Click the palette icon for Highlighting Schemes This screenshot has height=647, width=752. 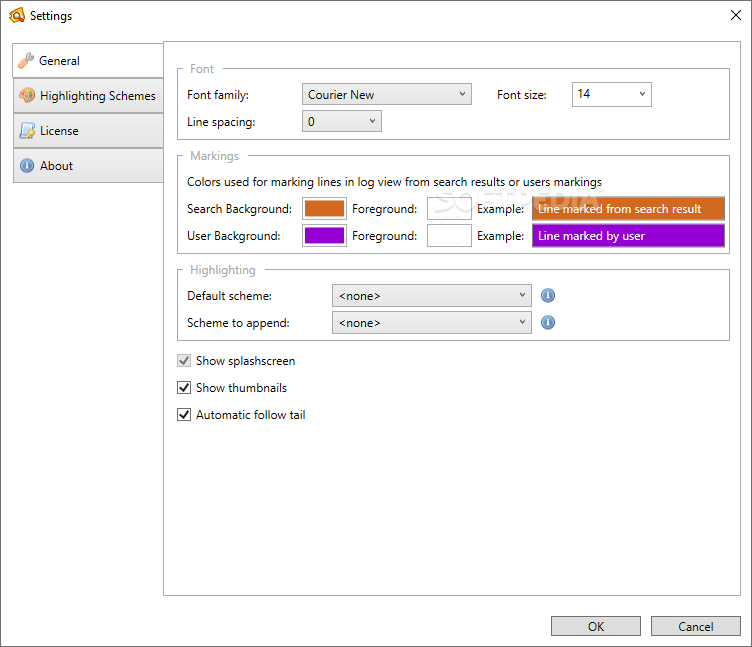pyautogui.click(x=27, y=95)
